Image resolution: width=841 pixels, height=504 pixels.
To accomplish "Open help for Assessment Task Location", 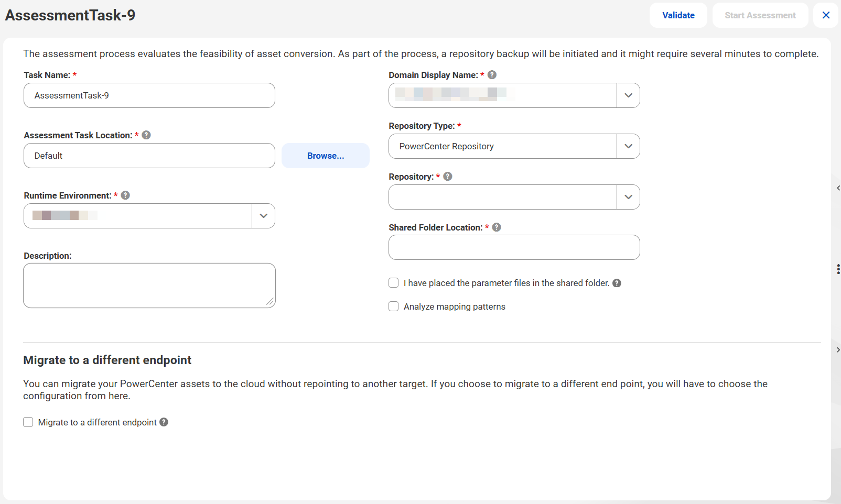I will tap(146, 135).
